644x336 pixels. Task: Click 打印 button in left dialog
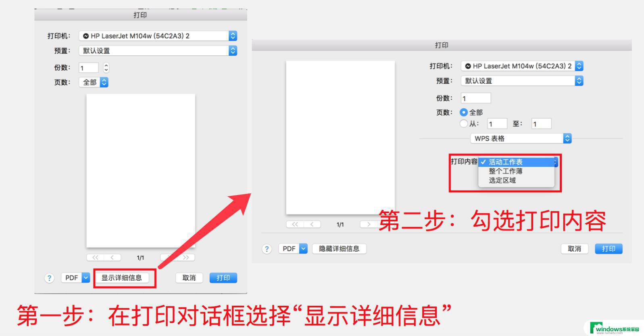[x=223, y=278]
